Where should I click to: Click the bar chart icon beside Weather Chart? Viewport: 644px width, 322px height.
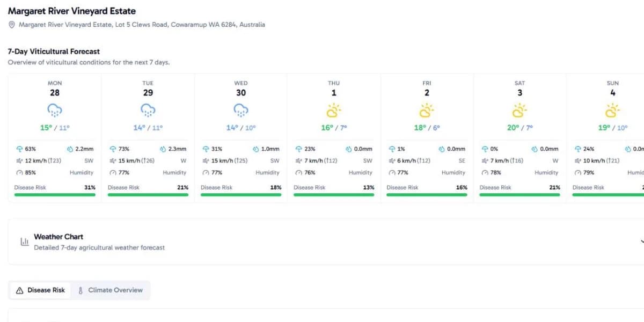(x=24, y=242)
